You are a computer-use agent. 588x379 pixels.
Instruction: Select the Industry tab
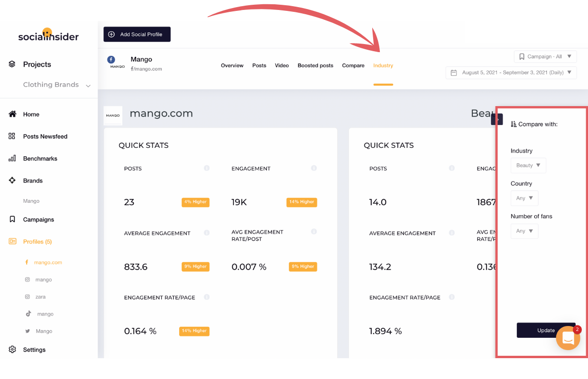click(383, 65)
